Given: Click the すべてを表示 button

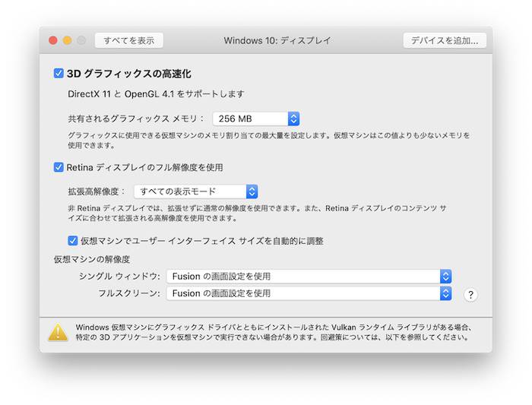Looking at the screenshot, I should click(x=129, y=41).
